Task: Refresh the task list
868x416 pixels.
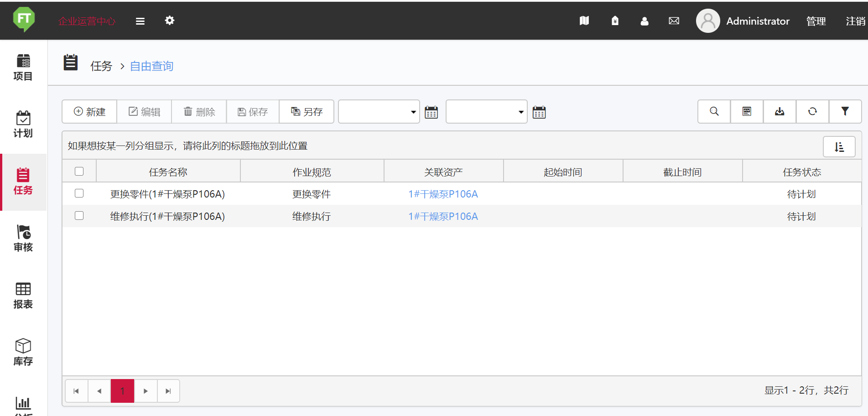Action: coord(812,112)
